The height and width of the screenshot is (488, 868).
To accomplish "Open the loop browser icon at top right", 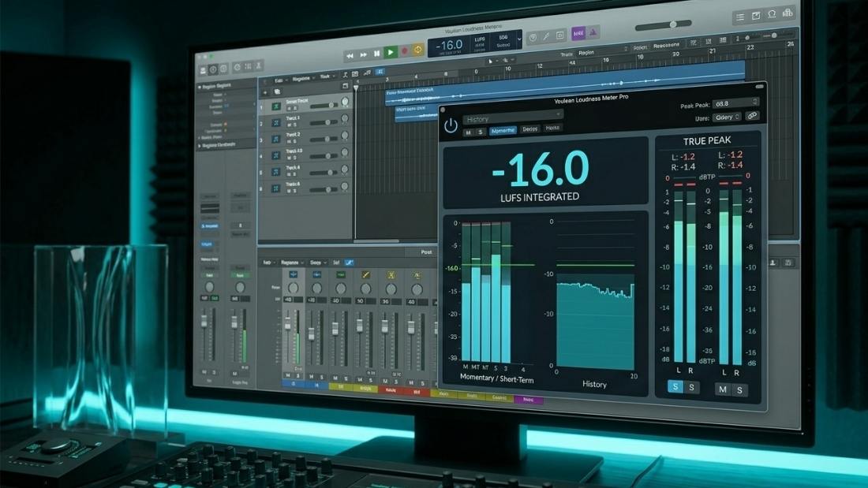I will 772,14.
